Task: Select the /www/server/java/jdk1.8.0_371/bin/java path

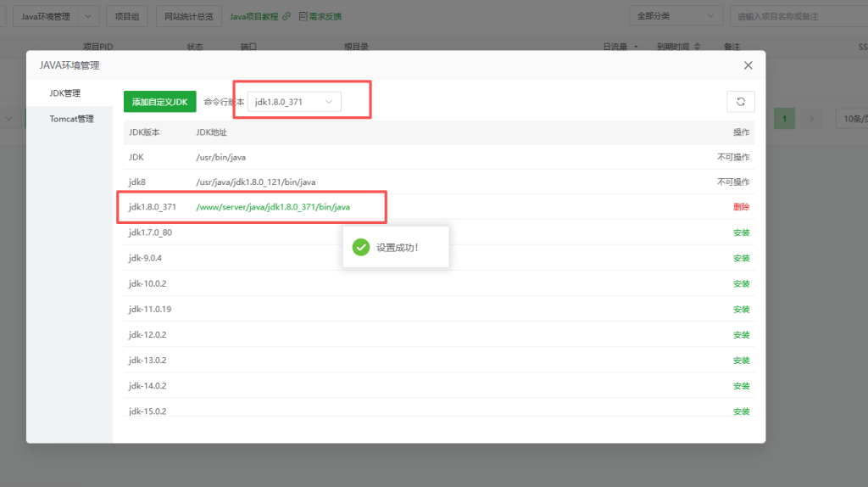Action: [x=273, y=207]
